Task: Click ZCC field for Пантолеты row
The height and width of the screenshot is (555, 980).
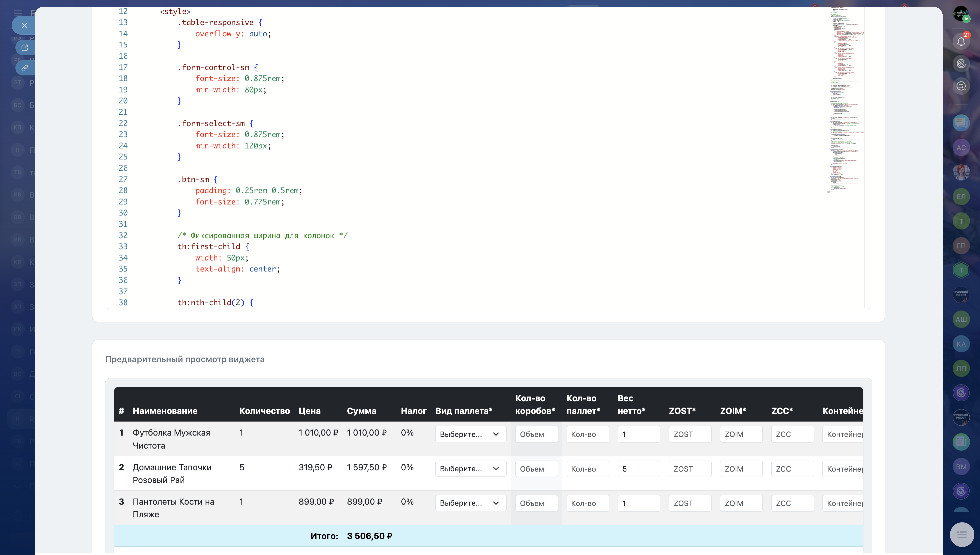Action: pos(792,503)
